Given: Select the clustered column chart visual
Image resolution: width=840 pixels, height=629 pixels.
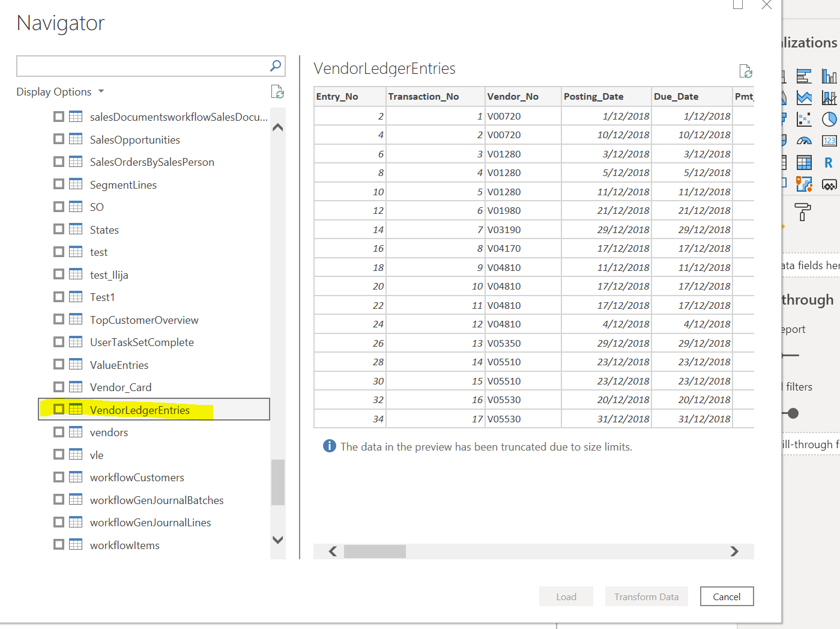Looking at the screenshot, I should pyautogui.click(x=829, y=76).
